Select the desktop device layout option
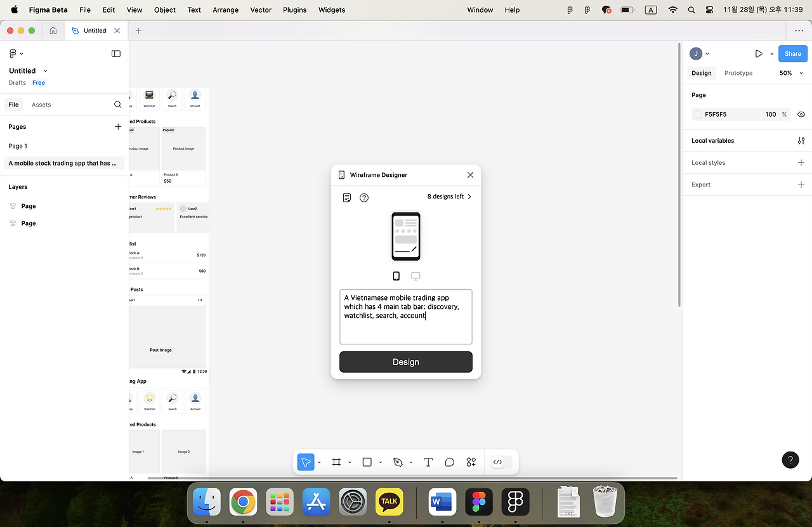Viewport: 812px width, 527px height. point(416,277)
